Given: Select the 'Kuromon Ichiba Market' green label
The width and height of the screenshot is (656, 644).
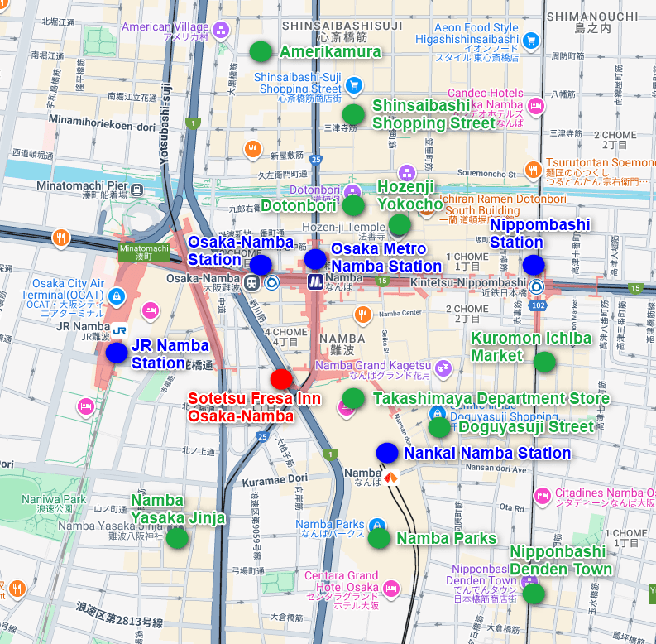Looking at the screenshot, I should point(531,347).
